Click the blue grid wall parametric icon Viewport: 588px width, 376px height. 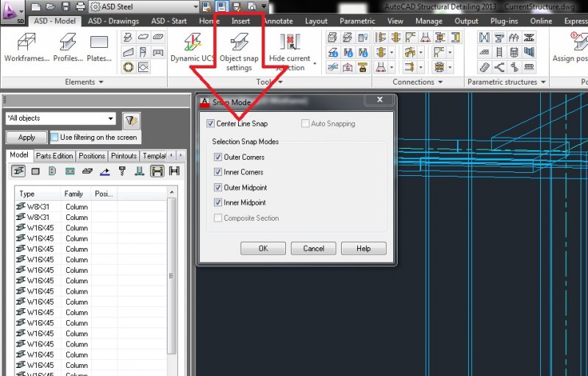(x=528, y=52)
